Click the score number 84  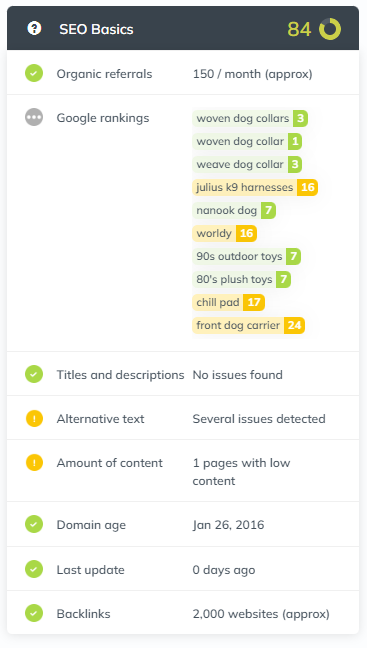(299, 29)
